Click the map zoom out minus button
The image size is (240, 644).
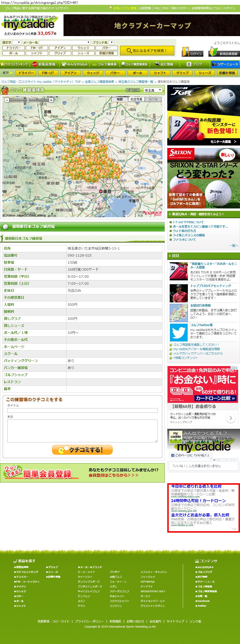point(7,100)
